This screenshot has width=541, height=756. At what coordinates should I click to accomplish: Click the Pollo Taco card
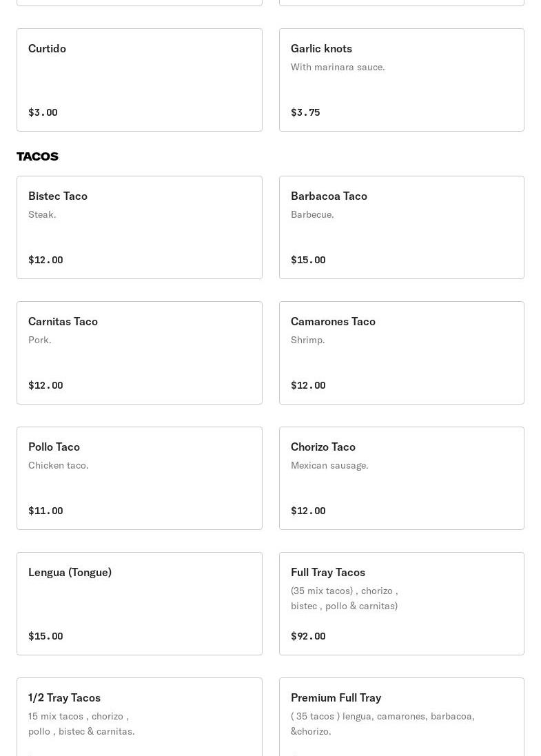[139, 478]
